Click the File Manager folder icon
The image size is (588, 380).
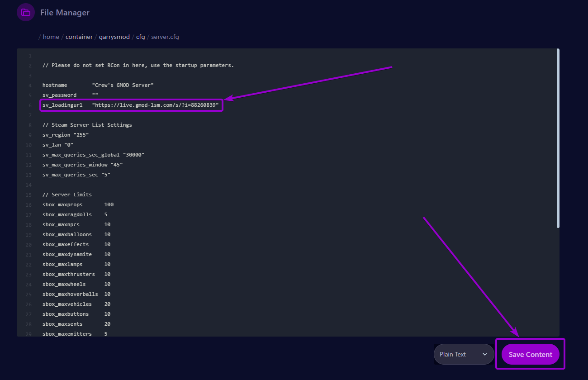(25, 12)
